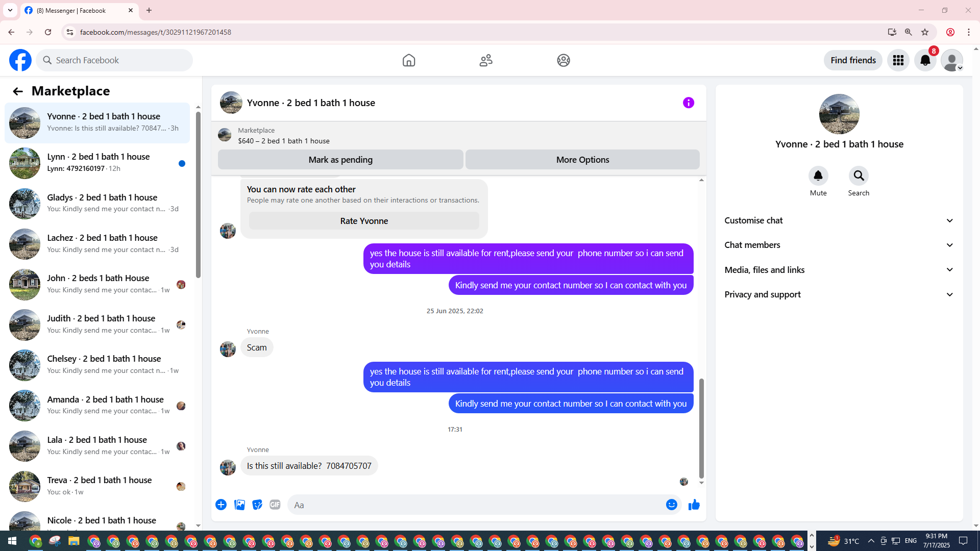Open the Chelsey conversation
This screenshot has width=980, height=551.
pyautogui.click(x=97, y=365)
